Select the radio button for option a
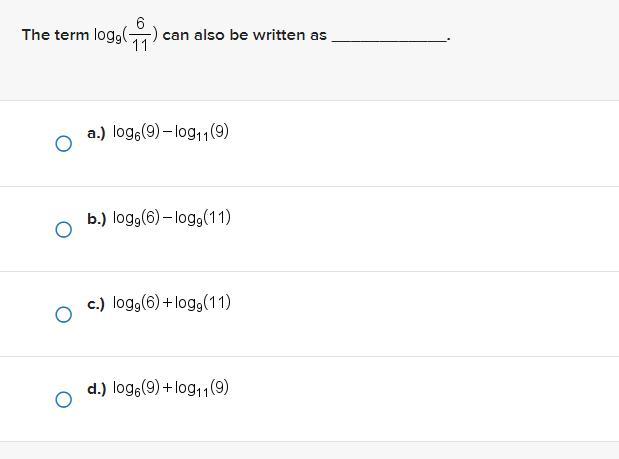Screen dimensions: 619x459 click(x=64, y=144)
